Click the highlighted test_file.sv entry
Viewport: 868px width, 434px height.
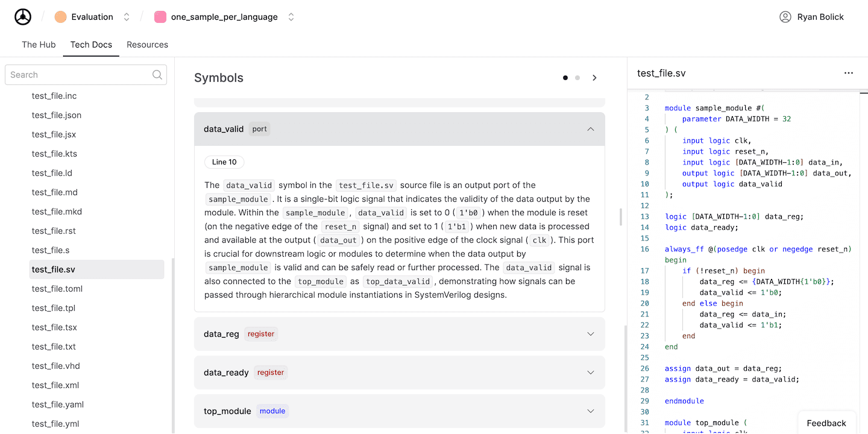pos(96,269)
